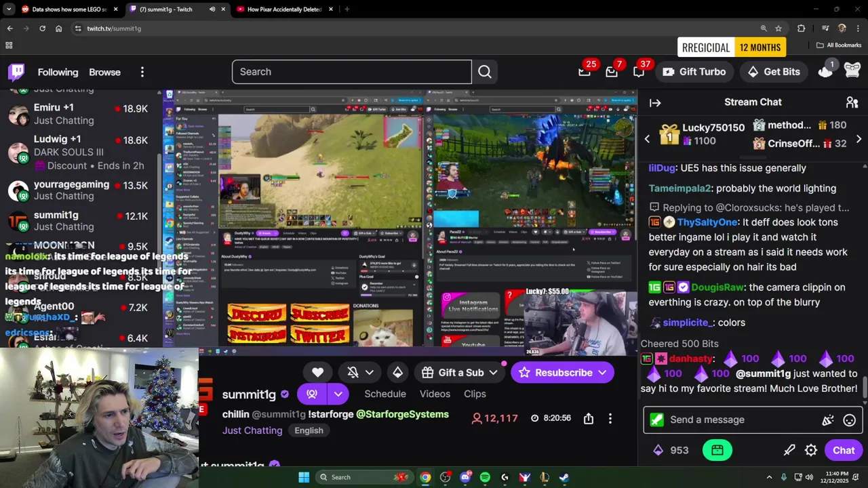Open the Videos tab

[x=435, y=394]
